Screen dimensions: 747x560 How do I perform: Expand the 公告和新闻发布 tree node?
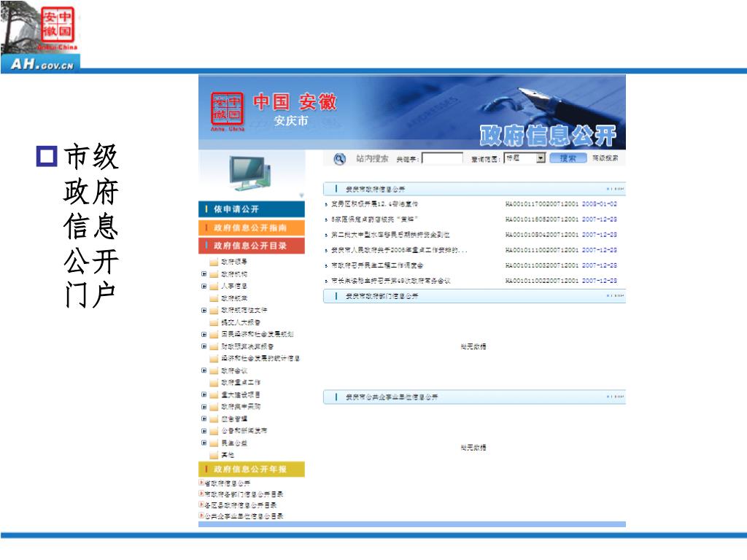click(204, 431)
